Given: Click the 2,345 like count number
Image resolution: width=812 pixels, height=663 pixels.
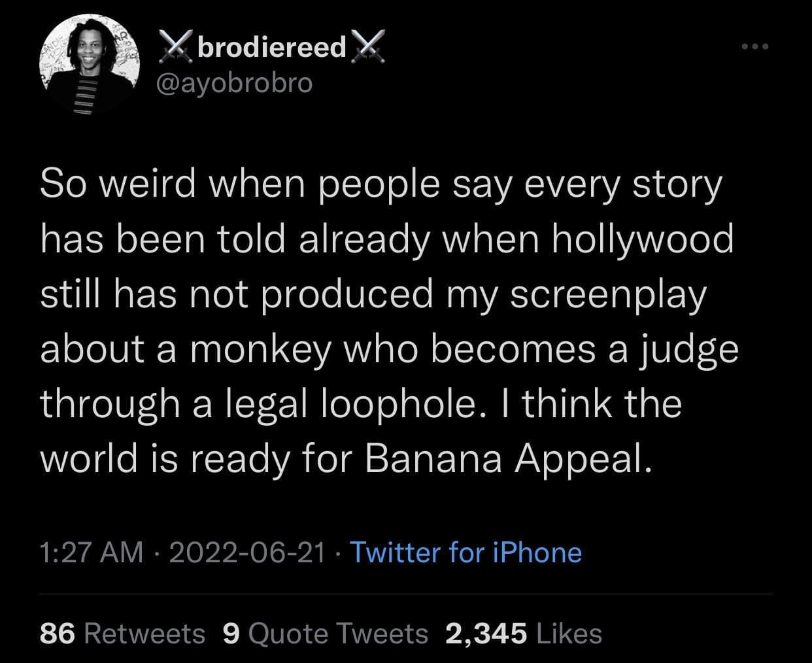Looking at the screenshot, I should (485, 633).
